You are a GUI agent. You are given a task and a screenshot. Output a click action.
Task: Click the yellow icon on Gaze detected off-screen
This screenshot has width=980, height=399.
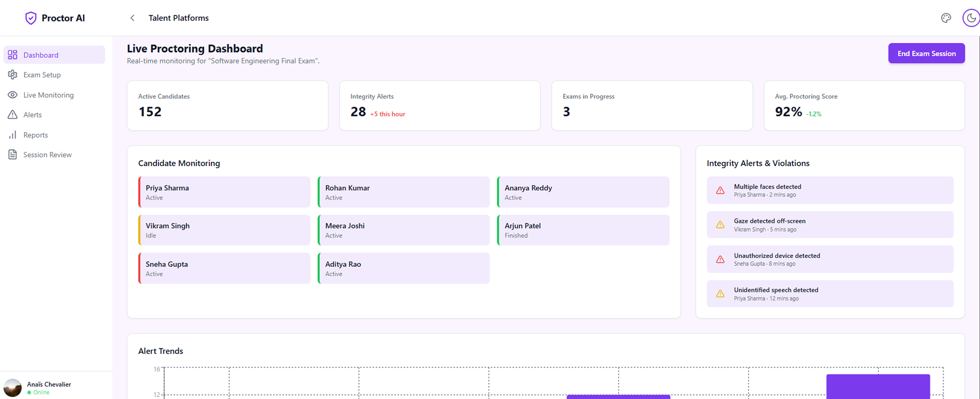[720, 225]
